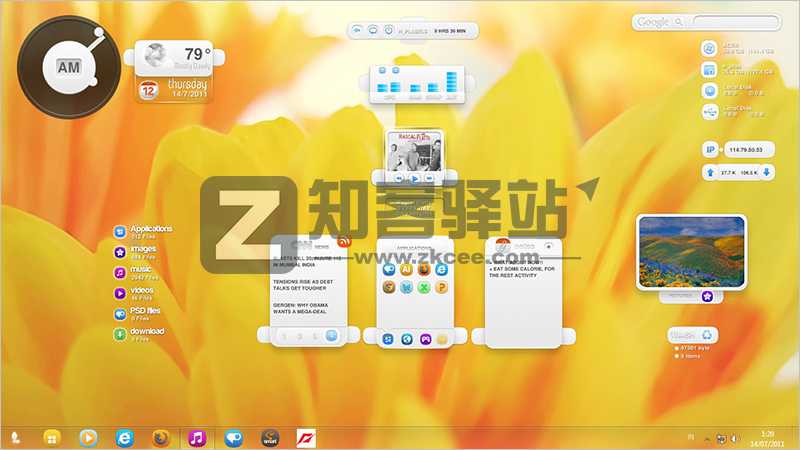
Task: Launch the orange P app in applications widget
Action: pos(441,287)
